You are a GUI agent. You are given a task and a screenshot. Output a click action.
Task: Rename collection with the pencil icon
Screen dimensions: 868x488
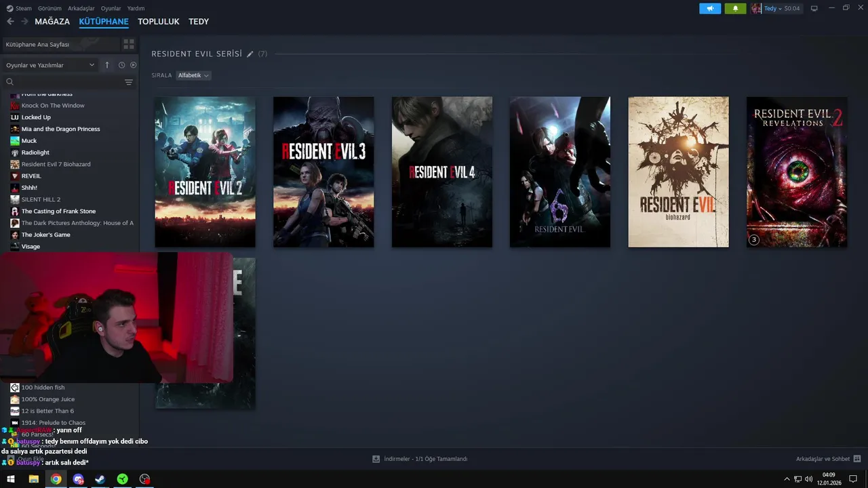tap(250, 54)
